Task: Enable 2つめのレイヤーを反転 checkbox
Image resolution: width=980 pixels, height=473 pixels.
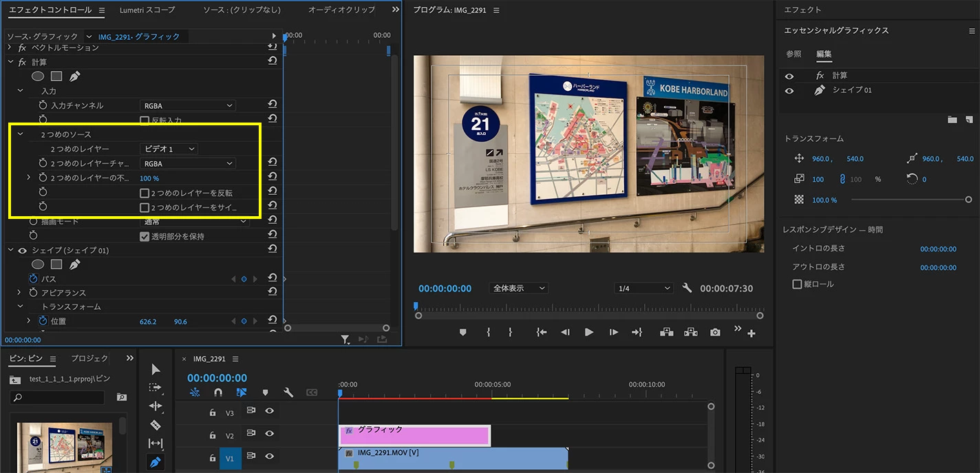Action: click(x=145, y=193)
